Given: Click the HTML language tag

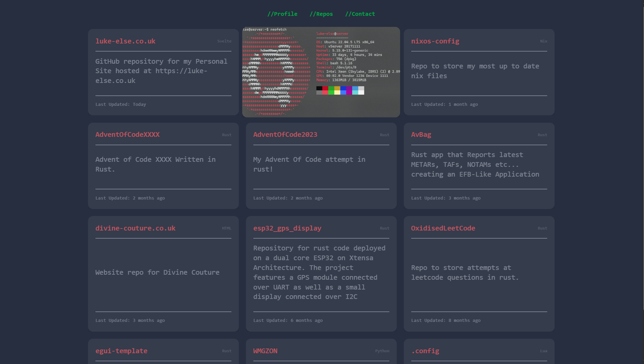Looking at the screenshot, I should (x=226, y=228).
